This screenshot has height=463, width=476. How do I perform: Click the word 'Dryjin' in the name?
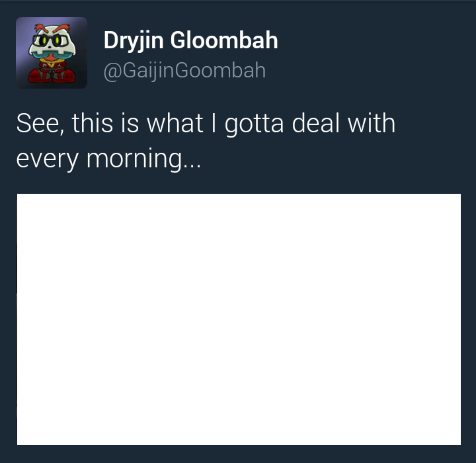tap(134, 41)
